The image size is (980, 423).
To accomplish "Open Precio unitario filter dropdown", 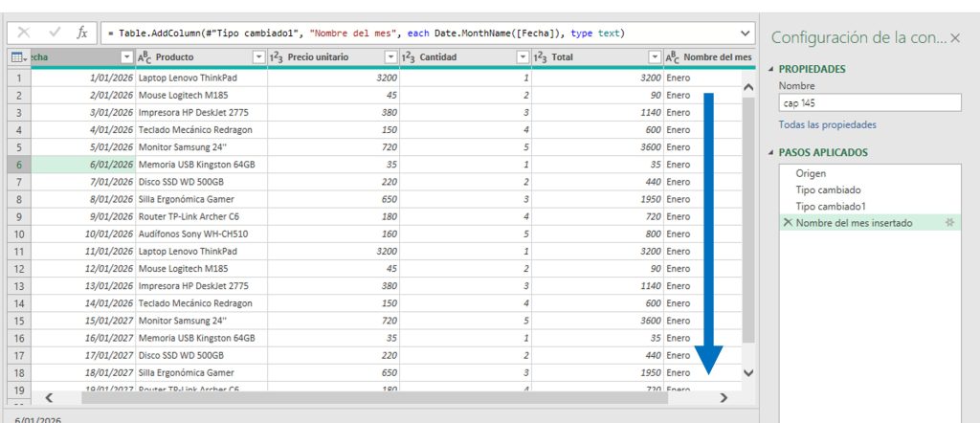I will [391, 56].
